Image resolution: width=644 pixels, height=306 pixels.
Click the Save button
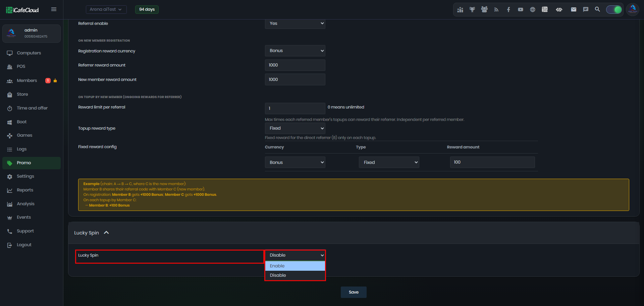(x=354, y=292)
